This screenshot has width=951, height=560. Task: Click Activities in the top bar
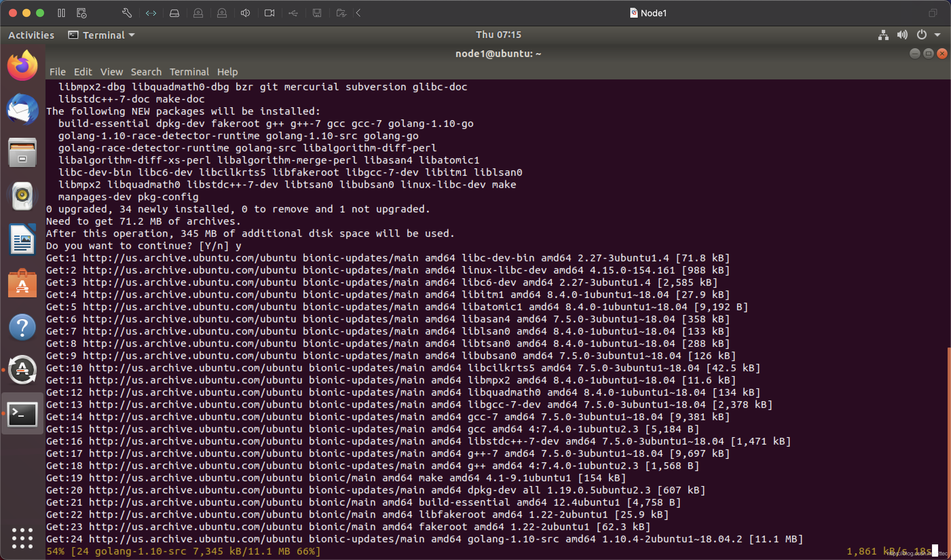31,35
